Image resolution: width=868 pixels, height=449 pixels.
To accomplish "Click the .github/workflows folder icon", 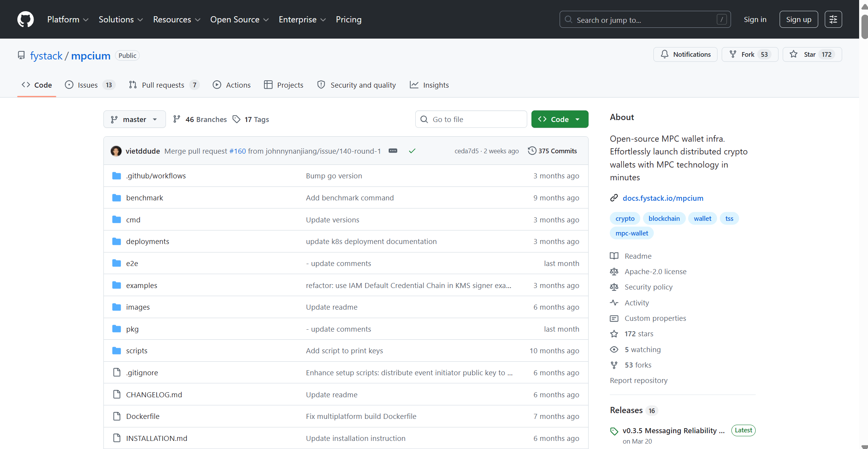I will tap(117, 176).
